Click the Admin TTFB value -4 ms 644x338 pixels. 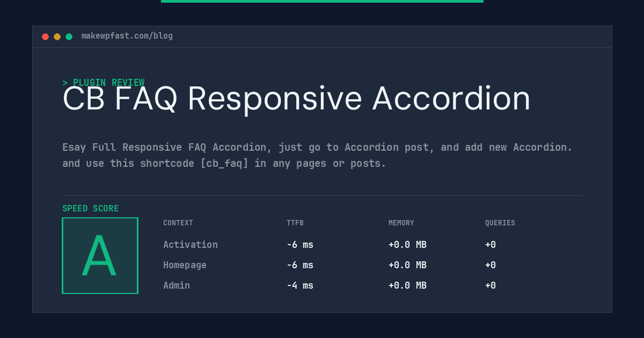pos(300,285)
